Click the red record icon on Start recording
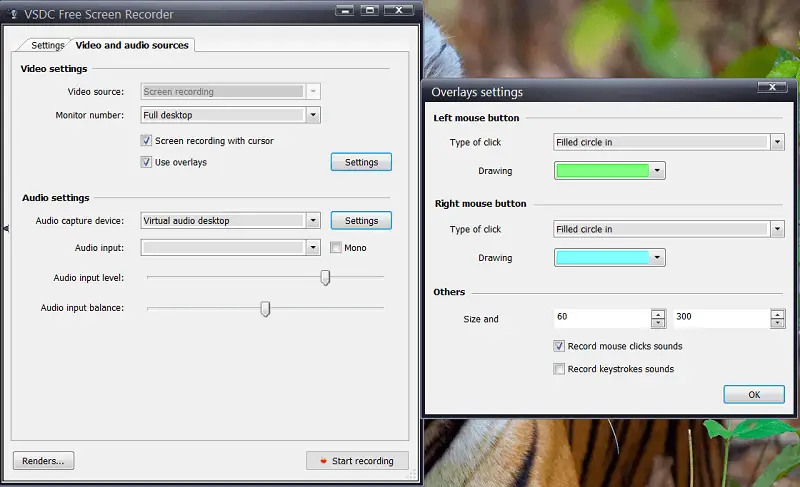The width and height of the screenshot is (800, 487). pos(322,461)
